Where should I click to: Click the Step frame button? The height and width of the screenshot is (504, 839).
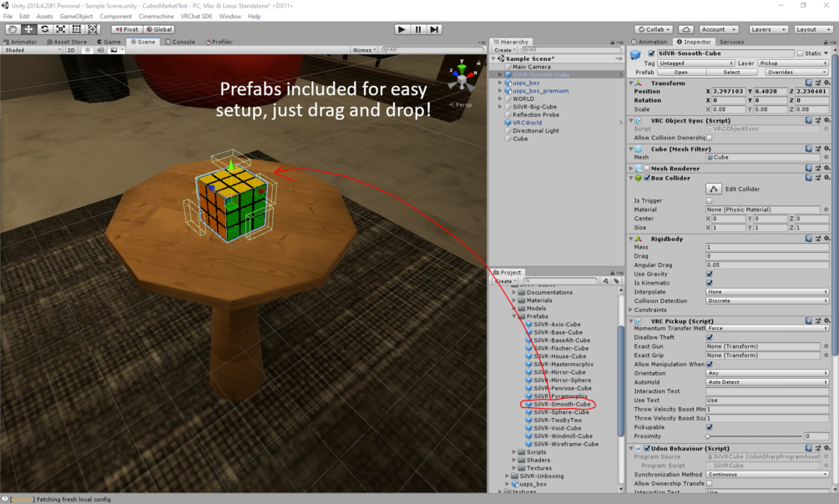(x=434, y=29)
